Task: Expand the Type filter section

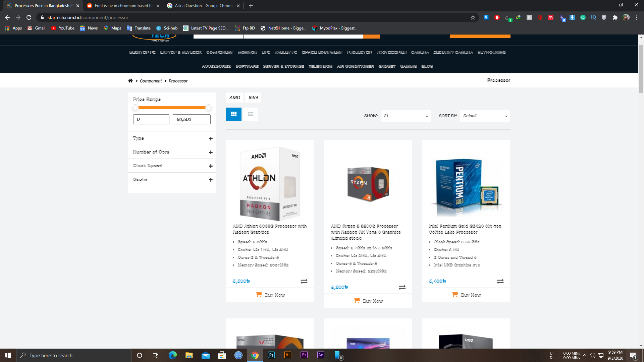Action: click(211, 138)
